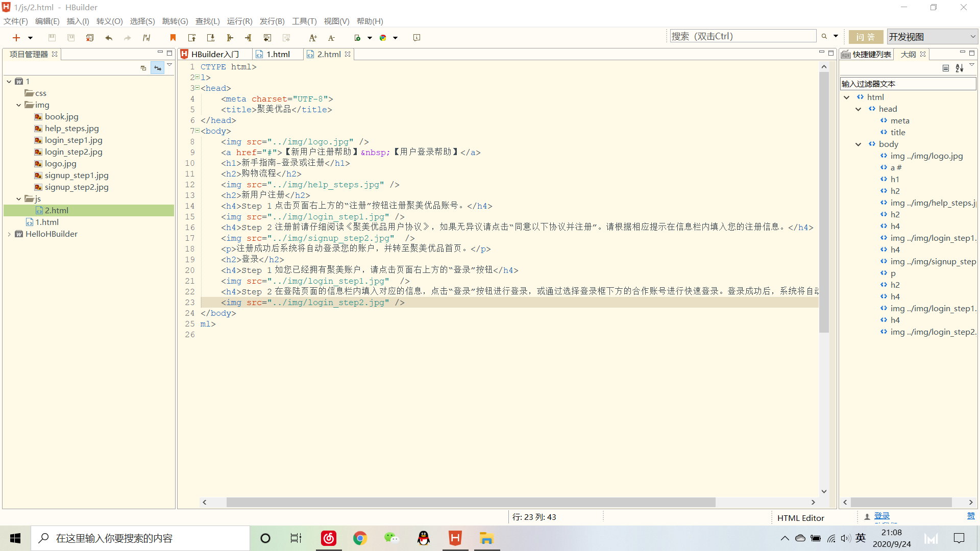Open project manager view menu triangle
This screenshot has height=551, width=980.
[x=169, y=65]
